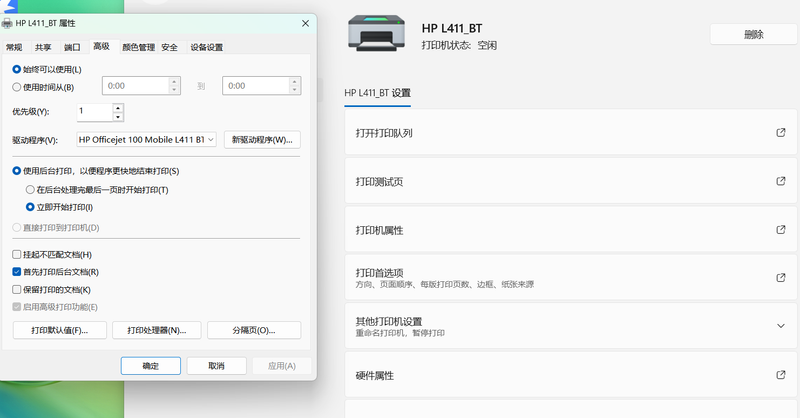Viewport: 800px width, 418px height.
Task: Increase the 优先级 value with up arrow
Action: pyautogui.click(x=118, y=108)
